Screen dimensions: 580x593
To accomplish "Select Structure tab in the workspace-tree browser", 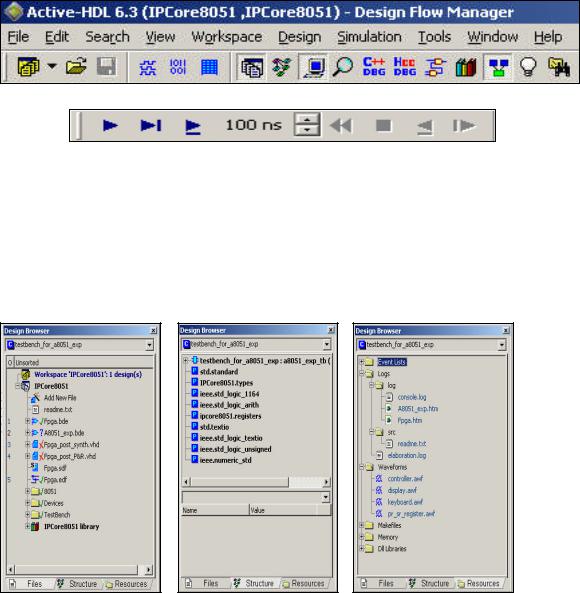I will (x=78, y=584).
